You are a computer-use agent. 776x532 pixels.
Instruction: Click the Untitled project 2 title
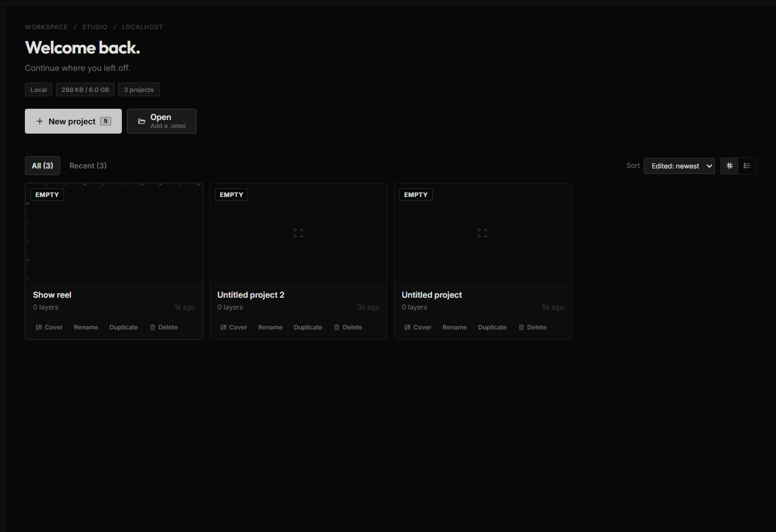point(251,295)
